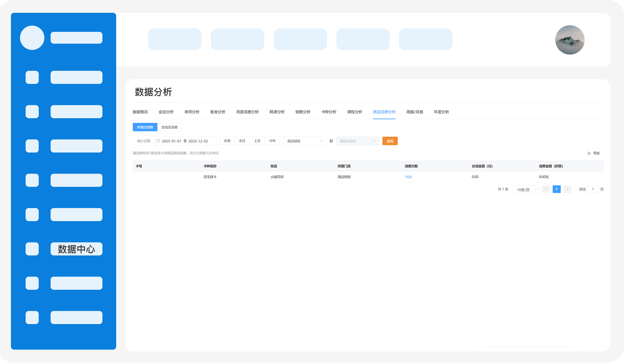Open the 14次 consumption count link
The height and width of the screenshot is (364, 624).
pyautogui.click(x=408, y=177)
